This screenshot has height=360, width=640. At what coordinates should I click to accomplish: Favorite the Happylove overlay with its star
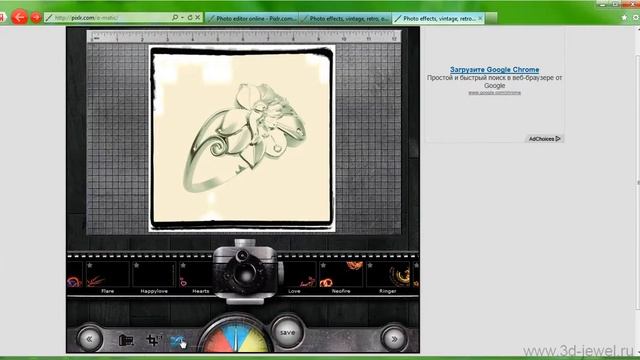[x=136, y=265]
